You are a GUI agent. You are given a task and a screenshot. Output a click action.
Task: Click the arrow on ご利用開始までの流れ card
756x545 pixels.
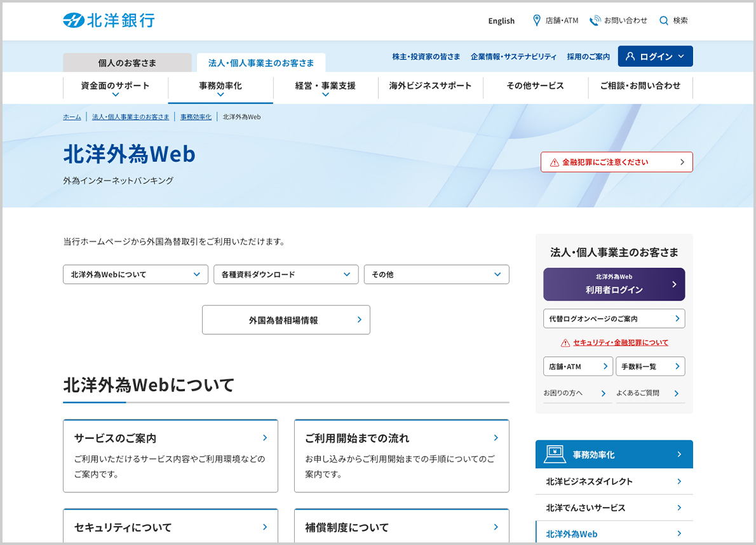[x=496, y=438]
